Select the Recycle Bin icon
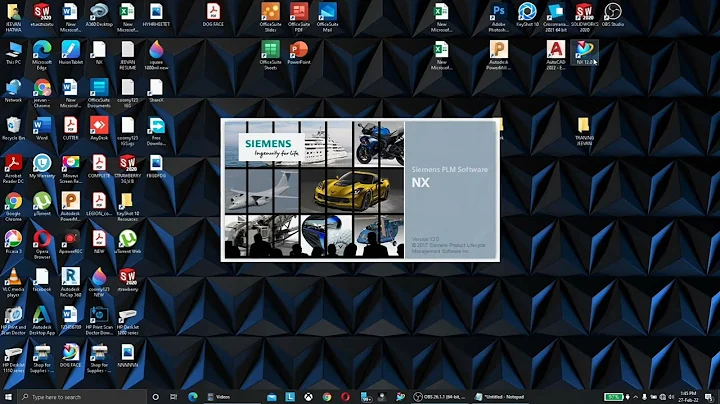This screenshot has width=720, height=404. click(x=13, y=129)
